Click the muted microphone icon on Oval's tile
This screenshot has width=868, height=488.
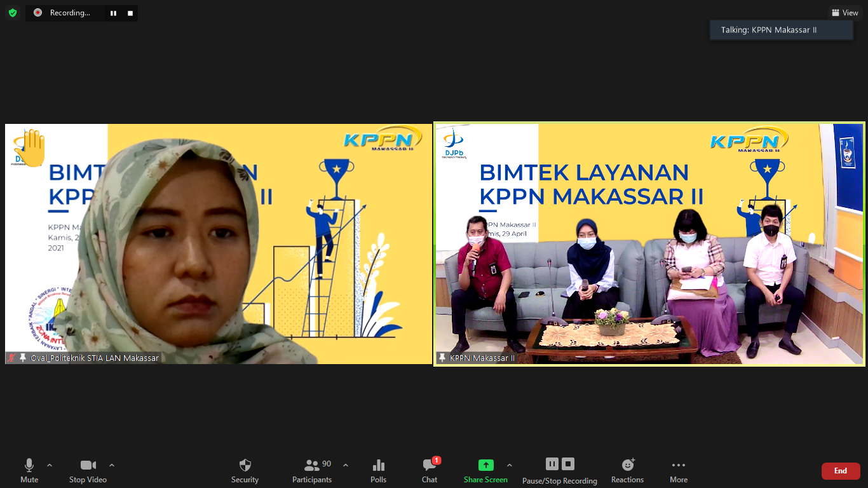click(x=11, y=358)
